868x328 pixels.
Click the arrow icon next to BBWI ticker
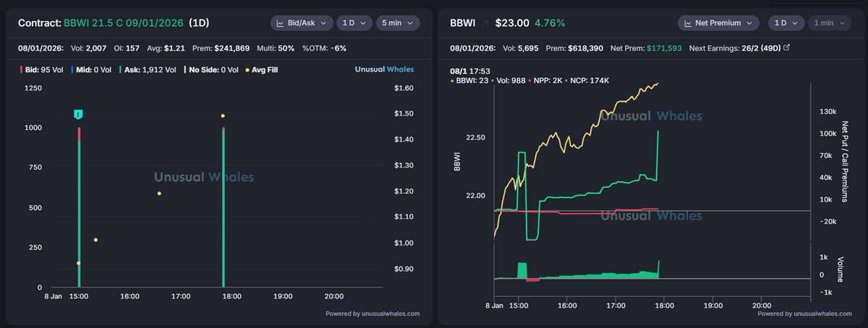(x=484, y=23)
